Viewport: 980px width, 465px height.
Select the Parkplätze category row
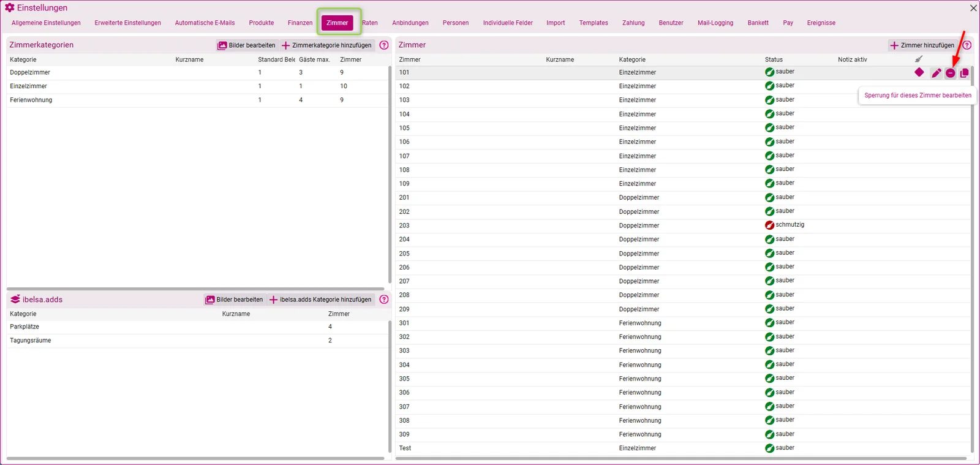coord(197,327)
